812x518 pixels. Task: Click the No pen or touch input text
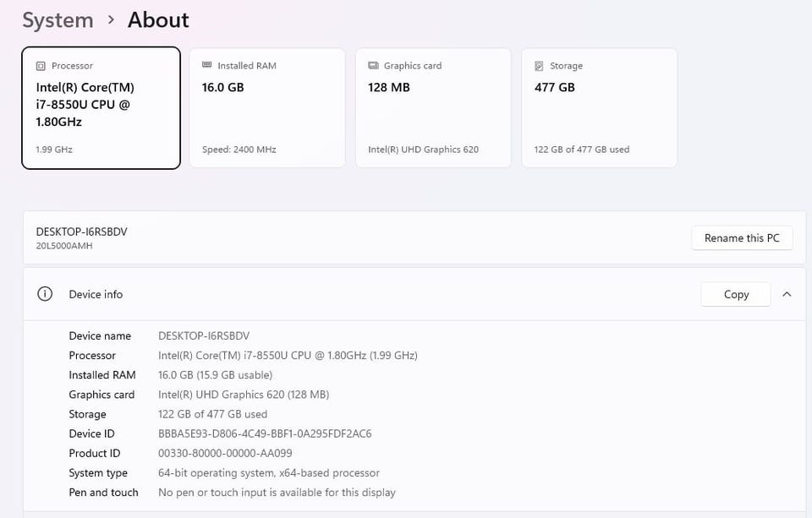tap(277, 493)
